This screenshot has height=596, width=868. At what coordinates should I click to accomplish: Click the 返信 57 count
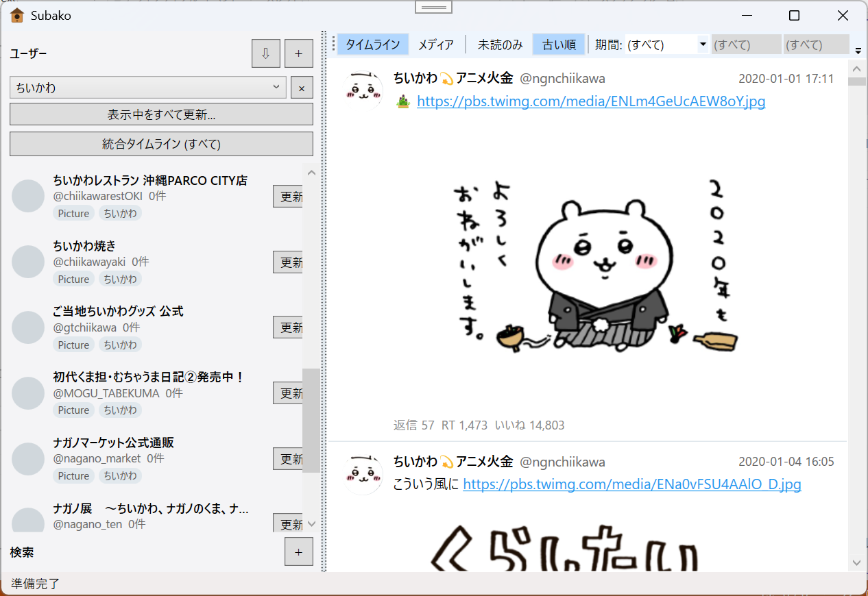click(x=414, y=425)
